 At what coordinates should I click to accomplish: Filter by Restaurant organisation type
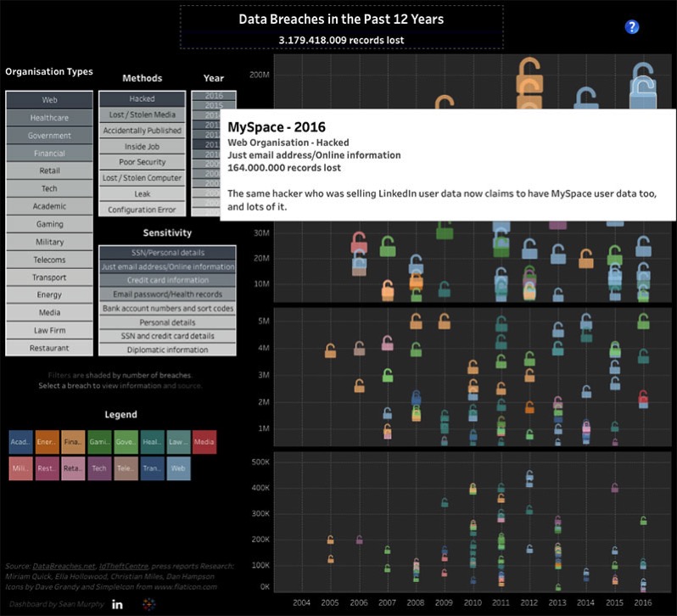pyautogui.click(x=49, y=348)
